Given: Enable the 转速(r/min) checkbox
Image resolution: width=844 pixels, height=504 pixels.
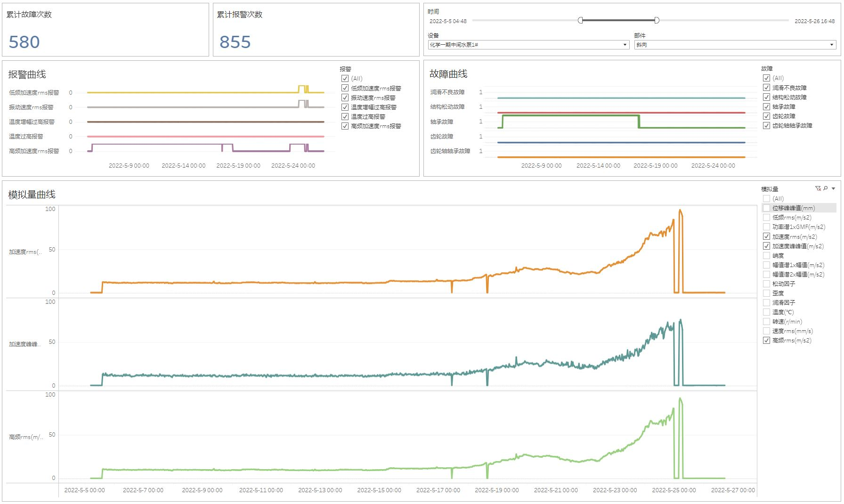Looking at the screenshot, I should pos(766,321).
